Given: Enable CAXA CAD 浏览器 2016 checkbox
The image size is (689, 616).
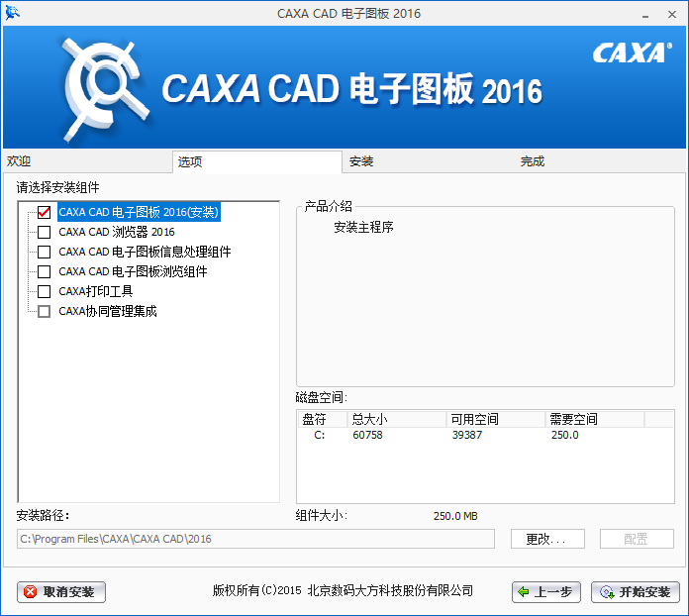Looking at the screenshot, I should coord(44,232).
